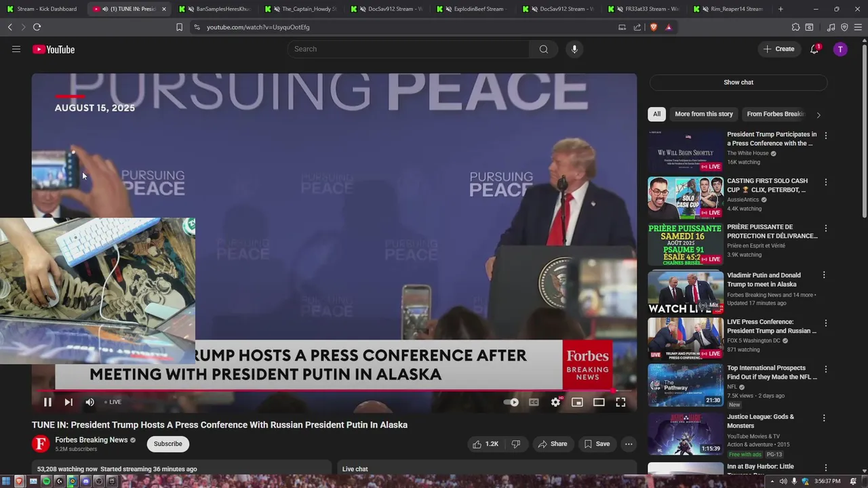Skip to next video
The width and height of the screenshot is (868, 488).
click(68, 402)
